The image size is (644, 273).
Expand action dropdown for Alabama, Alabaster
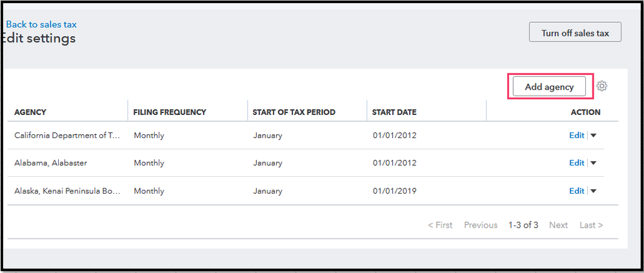(x=594, y=163)
